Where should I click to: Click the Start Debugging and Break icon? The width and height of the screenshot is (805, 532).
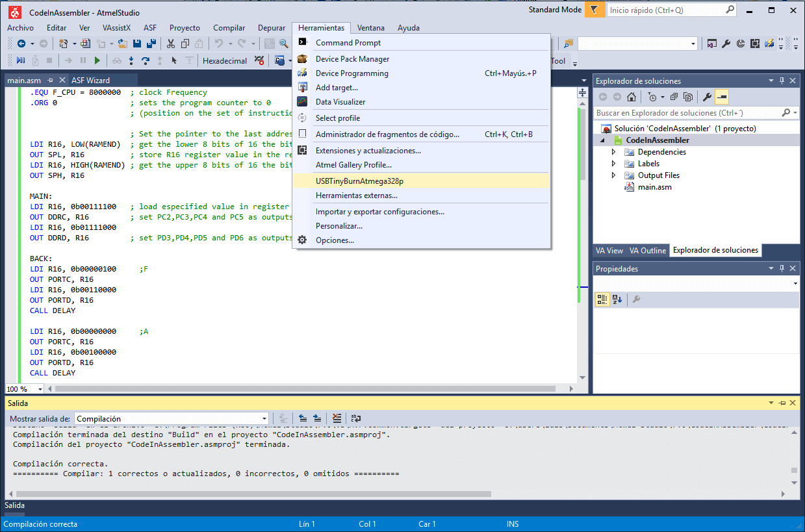[x=20, y=60]
